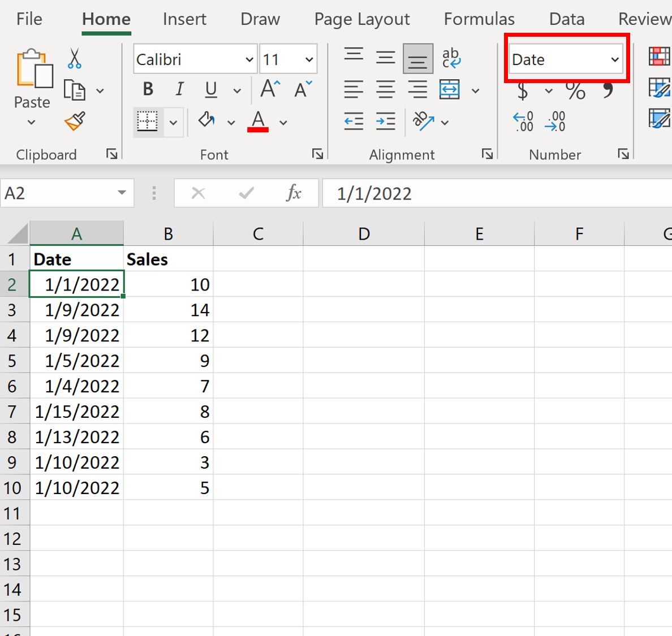Click the Paste clipboard icon
The height and width of the screenshot is (636, 672).
pos(35,68)
